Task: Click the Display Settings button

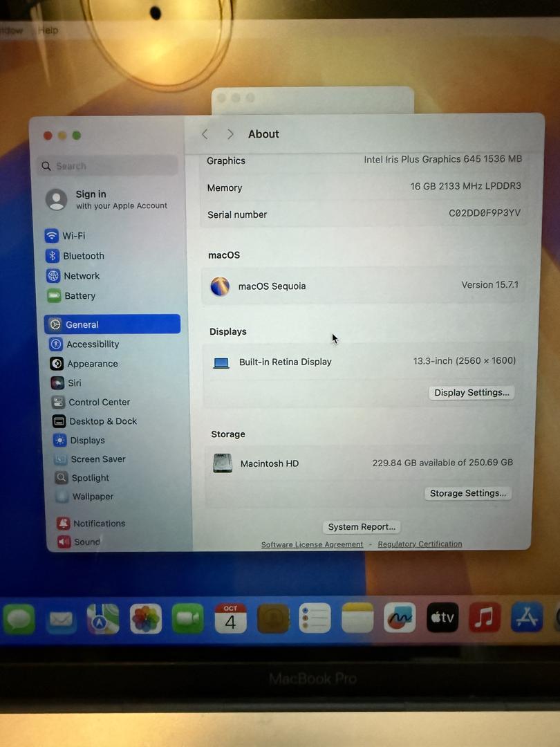Action: click(472, 393)
